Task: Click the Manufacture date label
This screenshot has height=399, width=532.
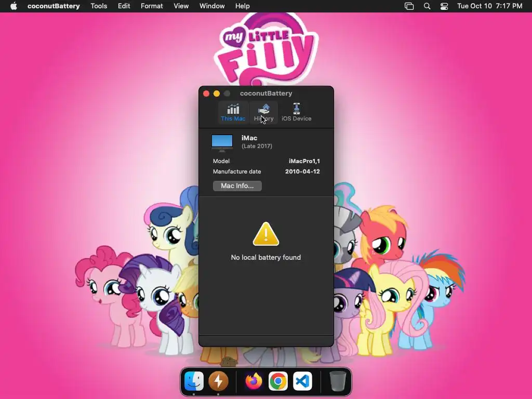Action: [x=237, y=171]
